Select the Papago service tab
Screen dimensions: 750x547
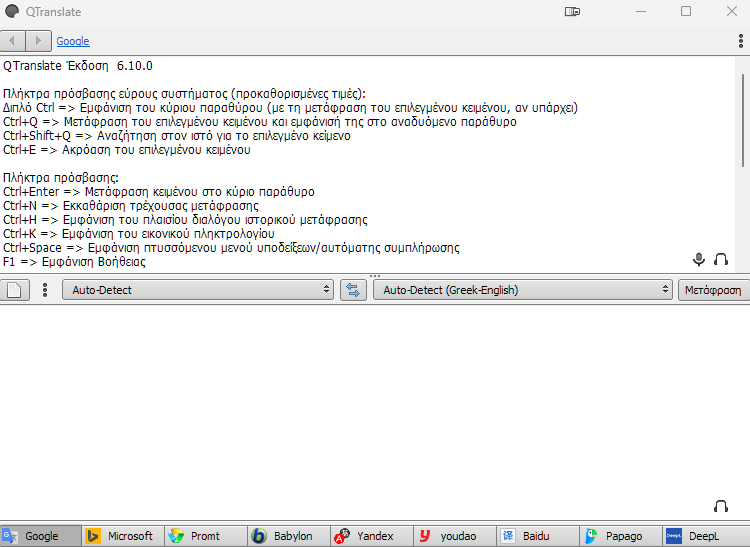coord(621,536)
